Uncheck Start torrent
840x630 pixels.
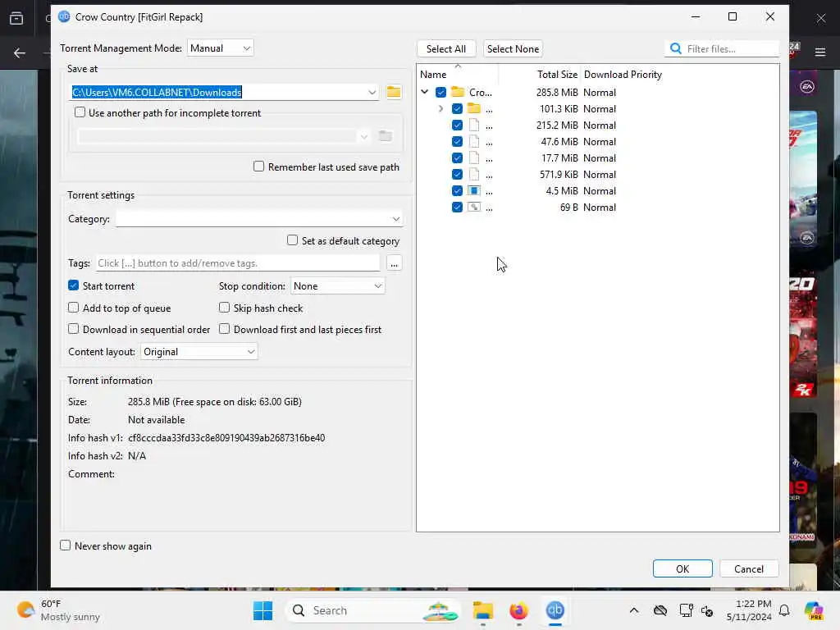(73, 285)
